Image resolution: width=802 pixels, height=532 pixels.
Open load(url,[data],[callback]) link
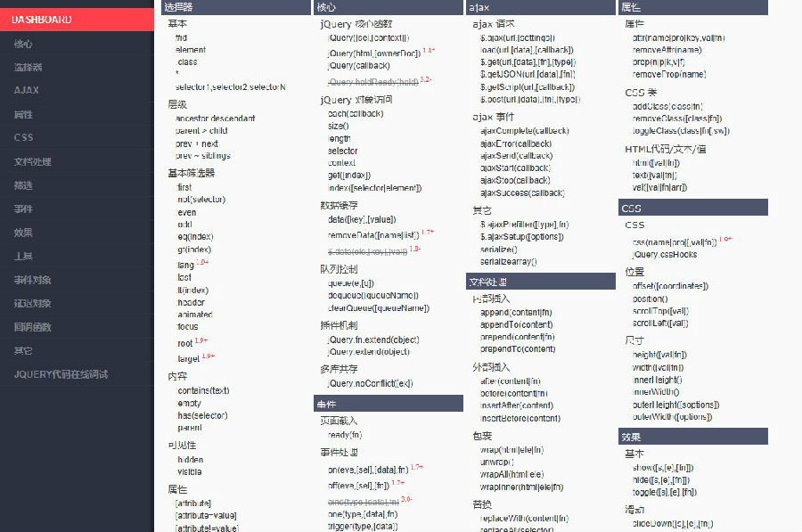point(527,50)
